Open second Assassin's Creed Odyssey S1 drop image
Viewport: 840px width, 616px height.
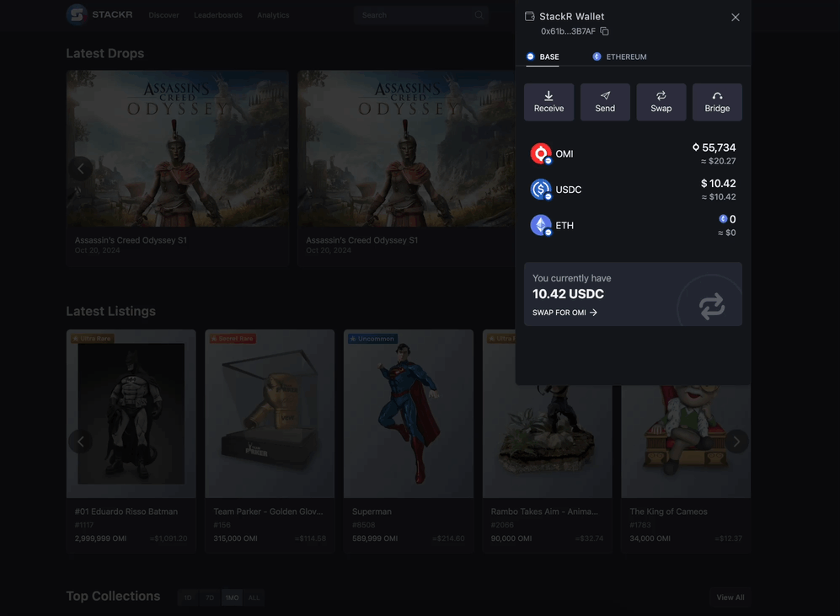pos(406,148)
